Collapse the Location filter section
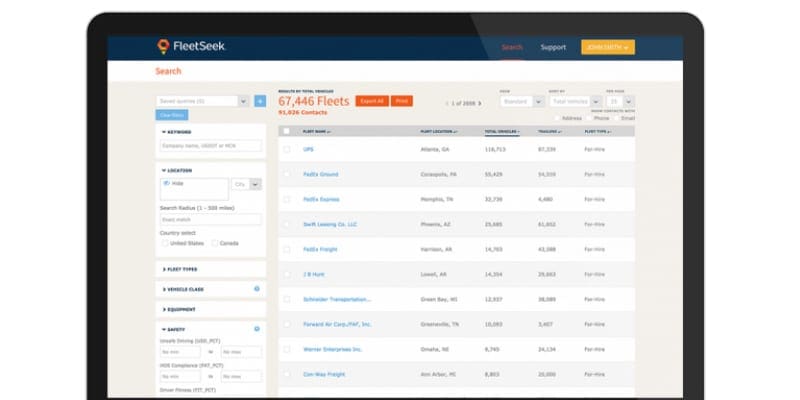Viewport: 800px width, 400px height. point(177,170)
